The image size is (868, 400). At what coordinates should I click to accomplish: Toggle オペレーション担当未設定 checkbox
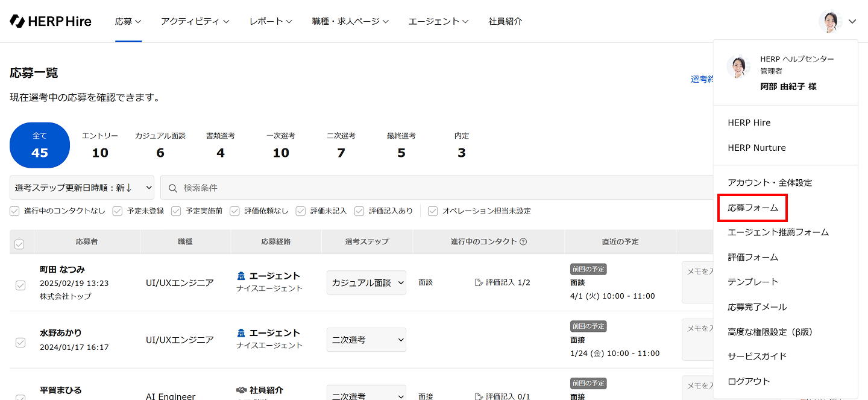tap(433, 211)
